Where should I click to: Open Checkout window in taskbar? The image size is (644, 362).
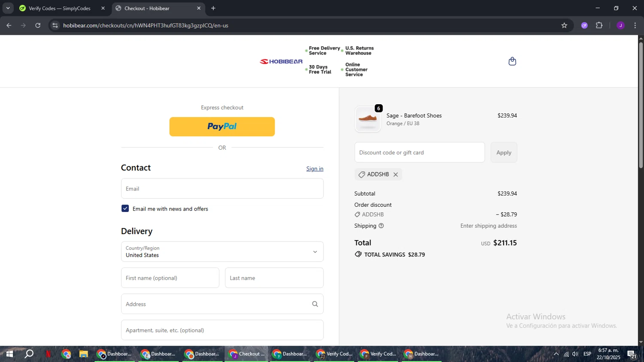pyautogui.click(x=246, y=354)
